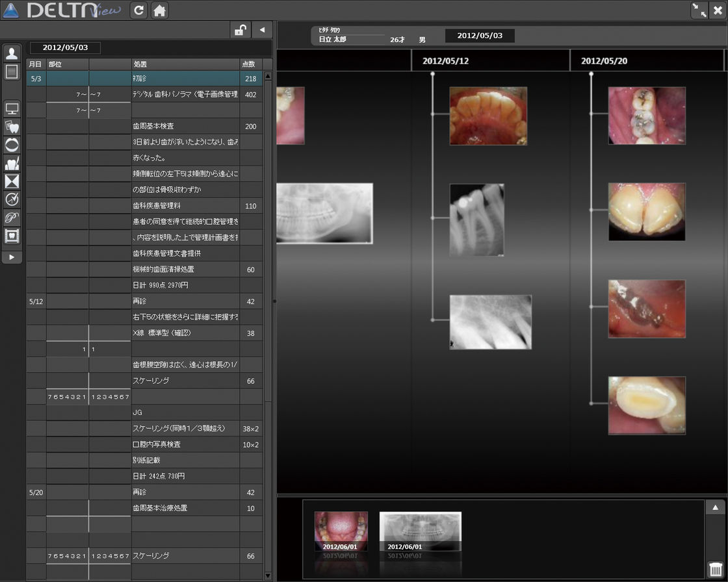Select the cursive P icon in sidebar
This screenshot has width=728, height=582.
(x=12, y=217)
